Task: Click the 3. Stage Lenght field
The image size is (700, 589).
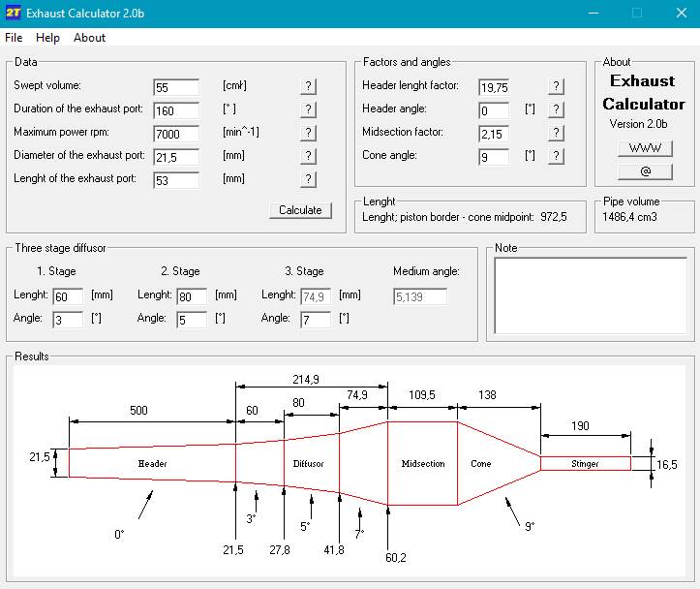Action: pyautogui.click(x=316, y=296)
